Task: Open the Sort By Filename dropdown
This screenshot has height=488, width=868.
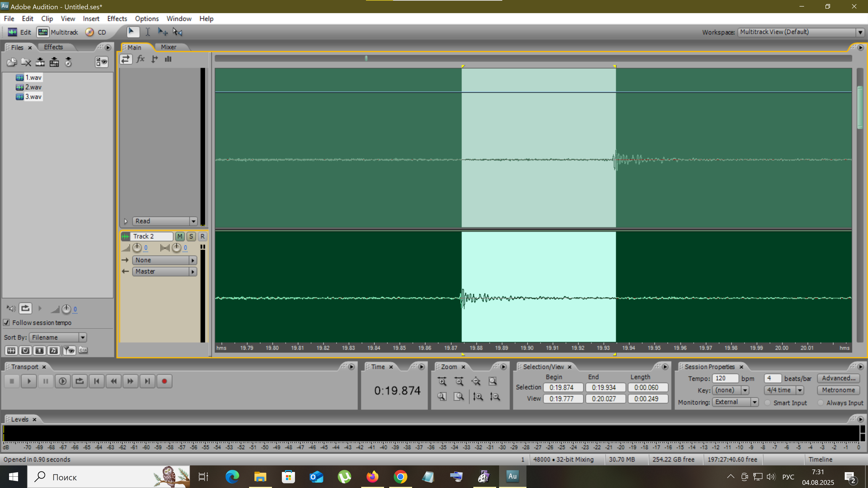Action: pos(83,338)
